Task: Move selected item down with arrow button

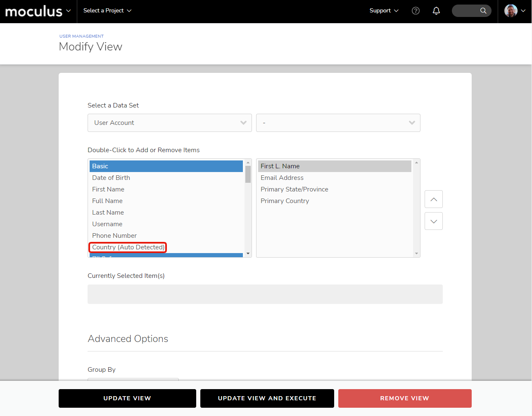Action: (433, 221)
